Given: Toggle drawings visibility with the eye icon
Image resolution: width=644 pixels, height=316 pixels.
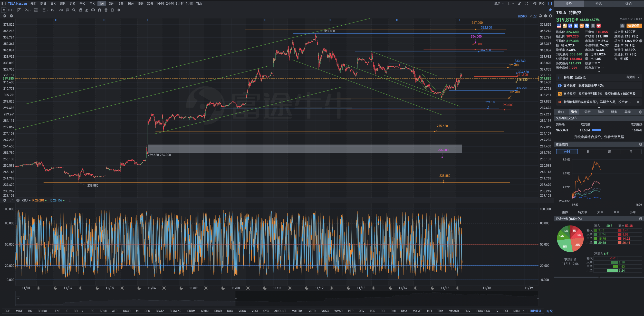Looking at the screenshot, I should tap(93, 10).
